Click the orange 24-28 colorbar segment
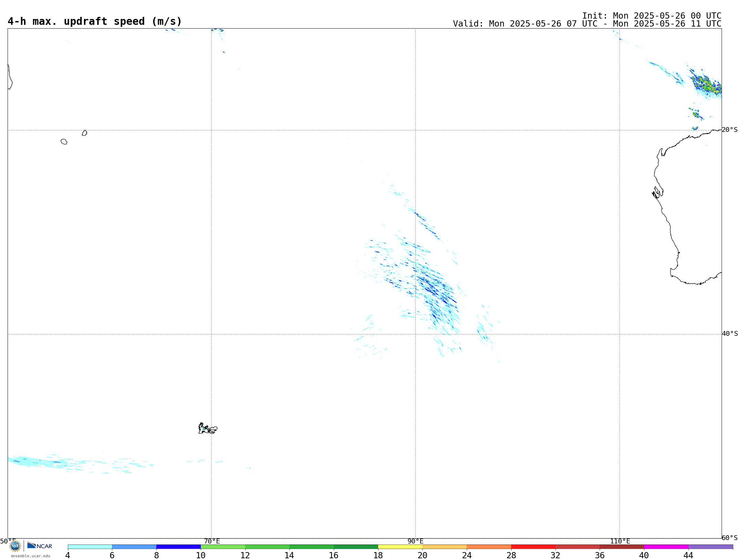This screenshot has height=560, width=744. point(489,547)
